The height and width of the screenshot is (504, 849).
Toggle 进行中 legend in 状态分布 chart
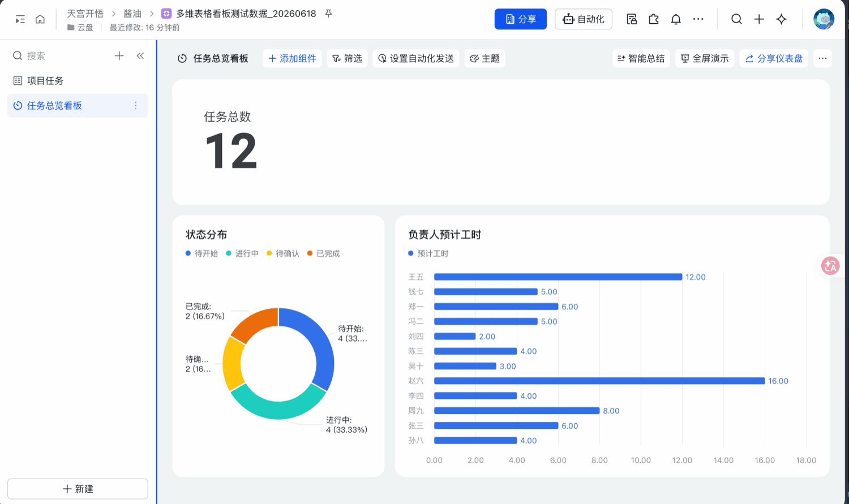tap(242, 253)
